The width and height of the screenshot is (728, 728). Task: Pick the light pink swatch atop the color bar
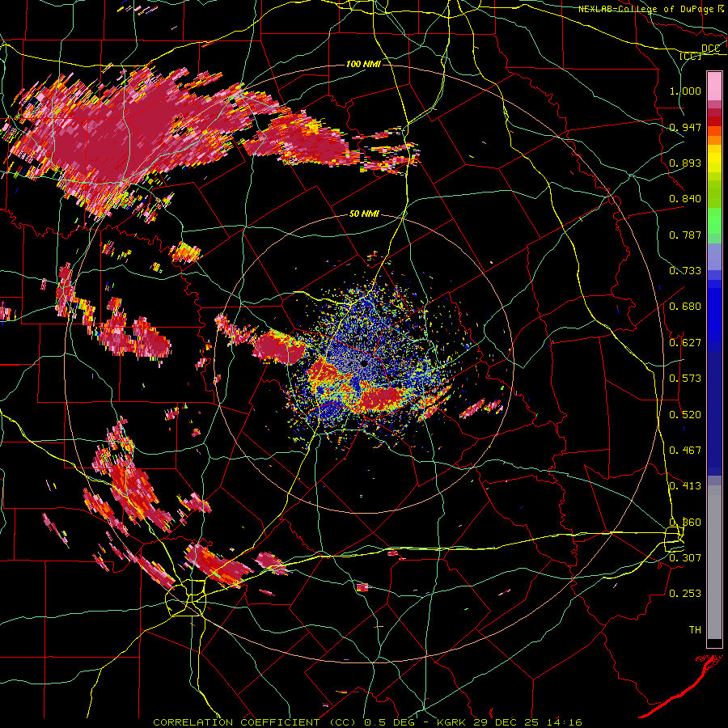(714, 86)
